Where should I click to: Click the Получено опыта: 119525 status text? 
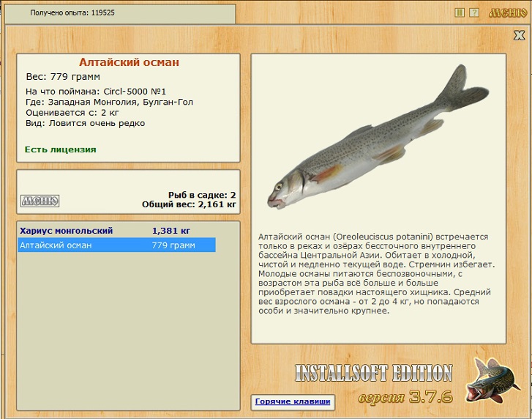[72, 13]
